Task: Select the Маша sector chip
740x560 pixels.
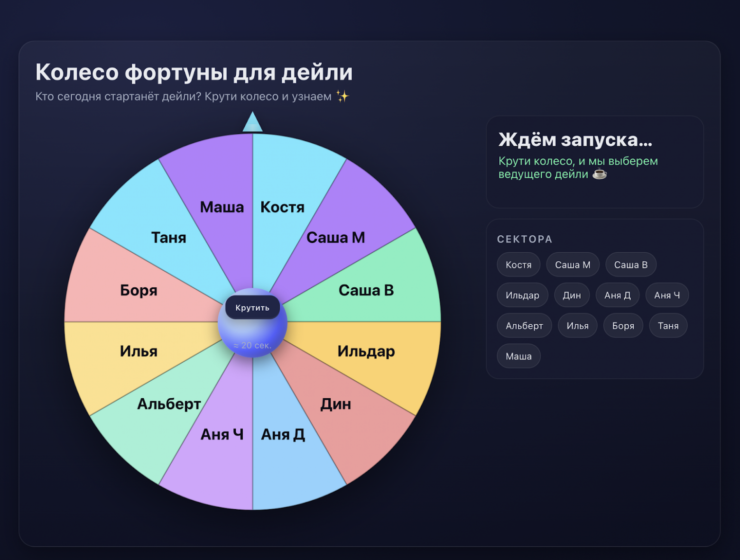Action: [x=518, y=356]
